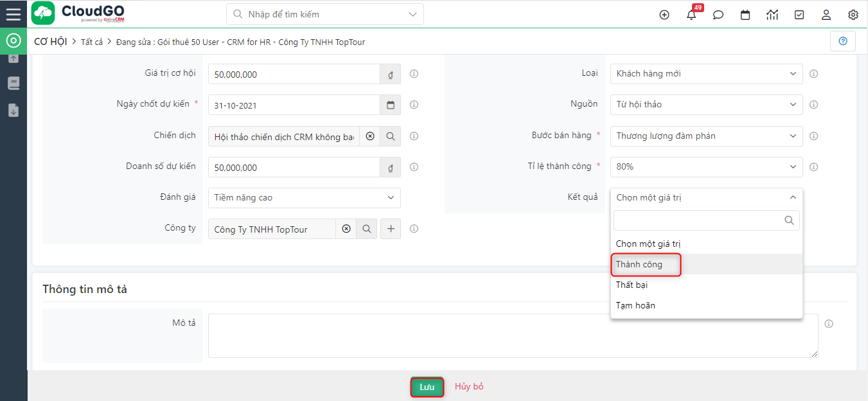Viewport: 868px width, 401px height.
Task: Click the Lưu save button
Action: tap(427, 387)
